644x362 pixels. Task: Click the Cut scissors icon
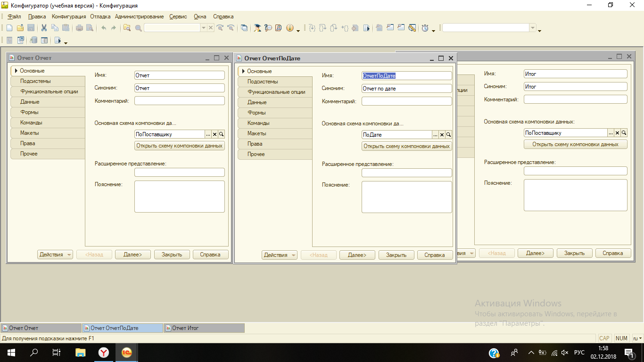(44, 28)
